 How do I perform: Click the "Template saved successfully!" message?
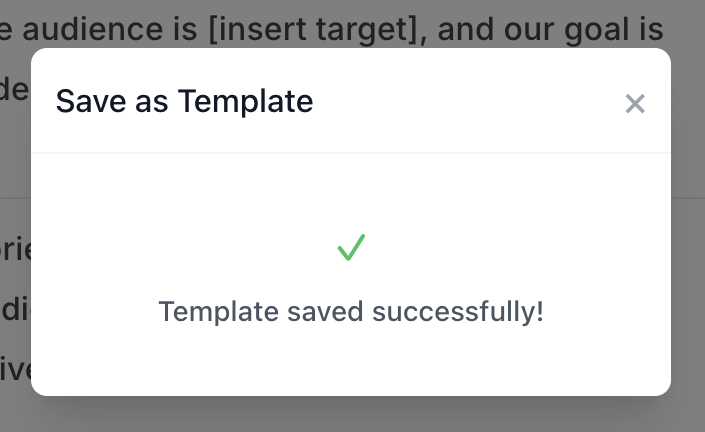351,311
